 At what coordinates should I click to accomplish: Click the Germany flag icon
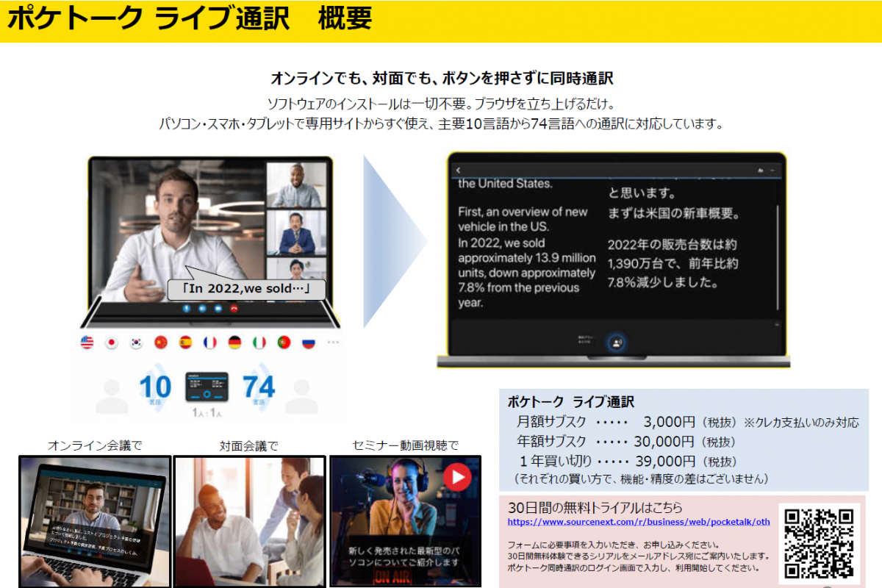click(234, 343)
